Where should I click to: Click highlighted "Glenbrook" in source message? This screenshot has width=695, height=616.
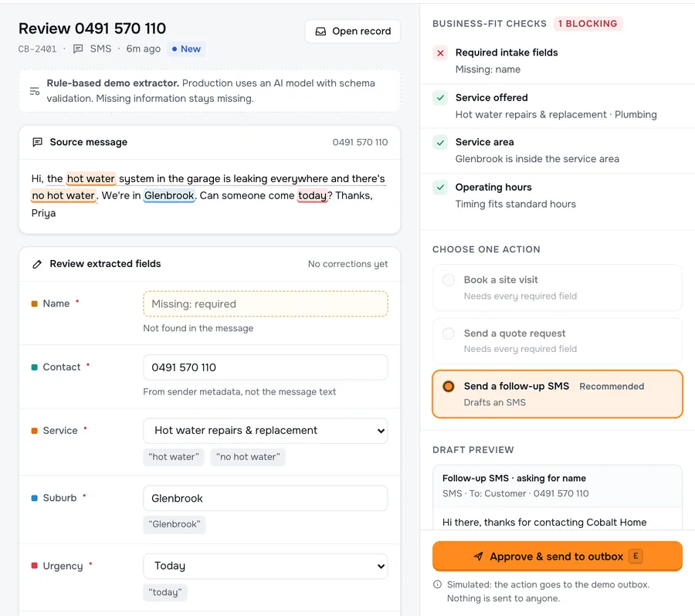[169, 195]
